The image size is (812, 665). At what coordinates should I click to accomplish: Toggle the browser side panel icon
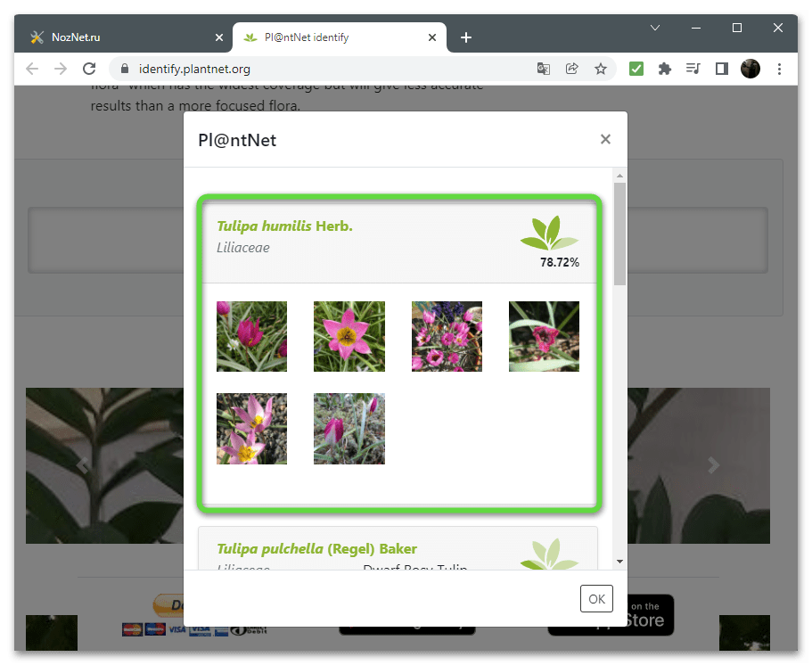[x=721, y=69]
